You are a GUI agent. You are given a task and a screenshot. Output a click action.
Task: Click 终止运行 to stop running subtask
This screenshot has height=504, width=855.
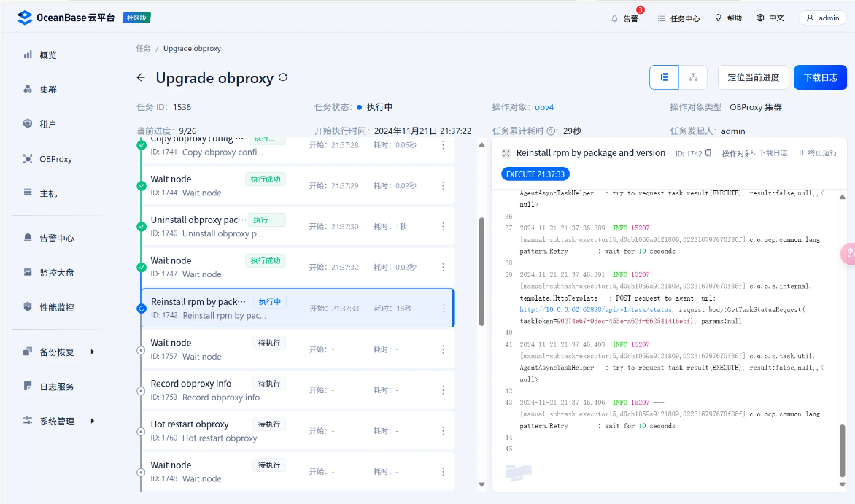click(x=817, y=153)
